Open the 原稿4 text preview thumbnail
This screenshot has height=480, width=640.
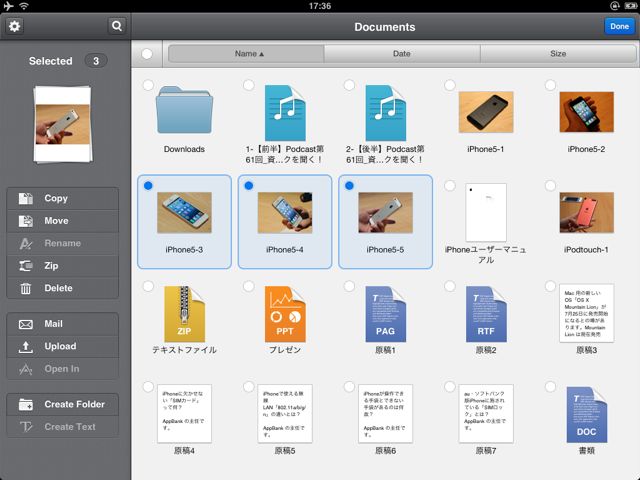click(x=184, y=413)
